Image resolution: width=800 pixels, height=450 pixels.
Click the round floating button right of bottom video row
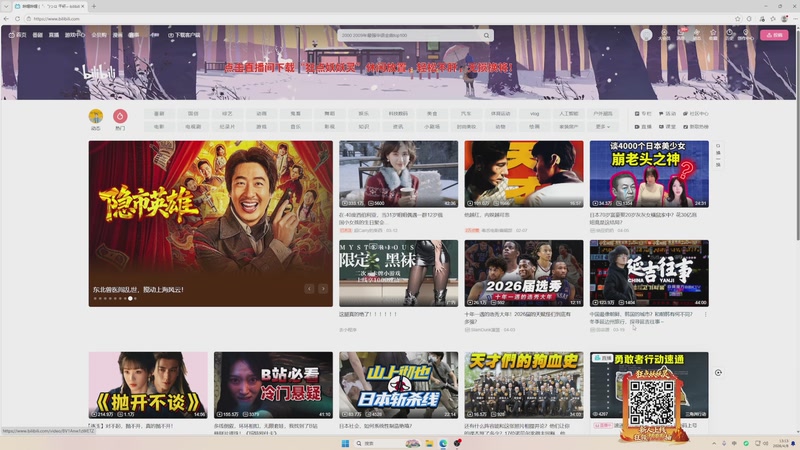point(718,372)
